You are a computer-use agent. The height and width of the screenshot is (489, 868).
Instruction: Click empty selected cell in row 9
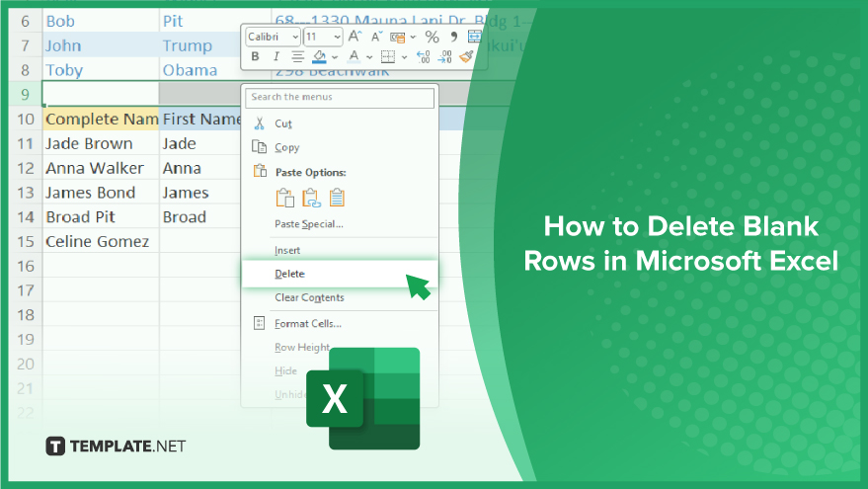click(x=101, y=94)
